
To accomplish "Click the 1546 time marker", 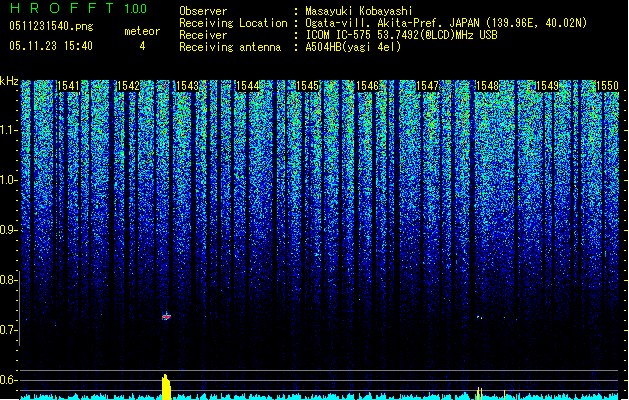I will click(367, 86).
